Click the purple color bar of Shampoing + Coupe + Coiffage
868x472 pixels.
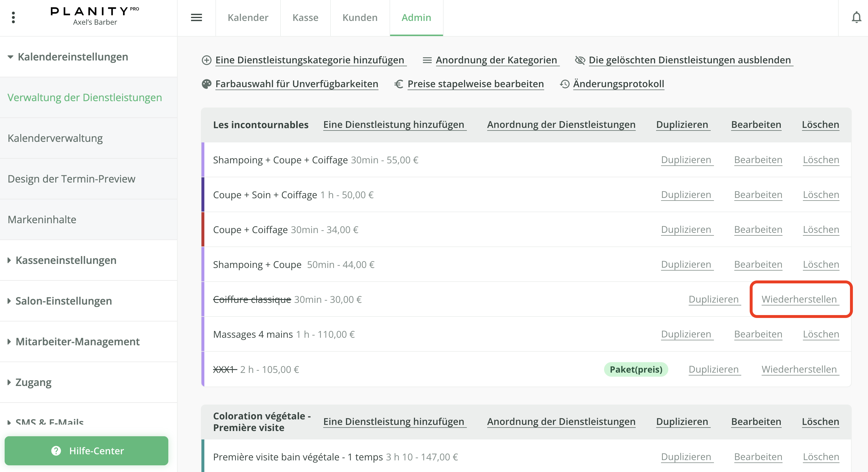pos(203,160)
